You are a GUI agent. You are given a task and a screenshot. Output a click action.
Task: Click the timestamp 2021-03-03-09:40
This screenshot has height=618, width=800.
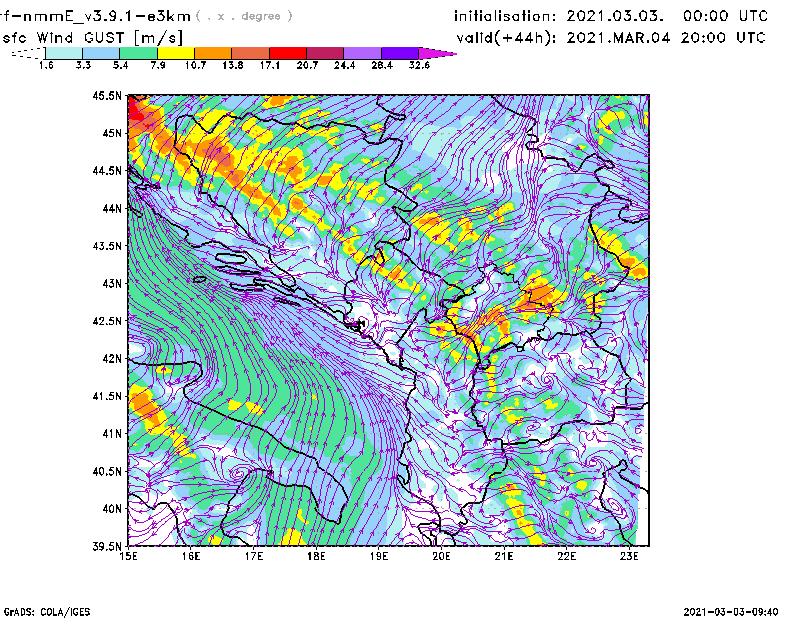point(731,612)
